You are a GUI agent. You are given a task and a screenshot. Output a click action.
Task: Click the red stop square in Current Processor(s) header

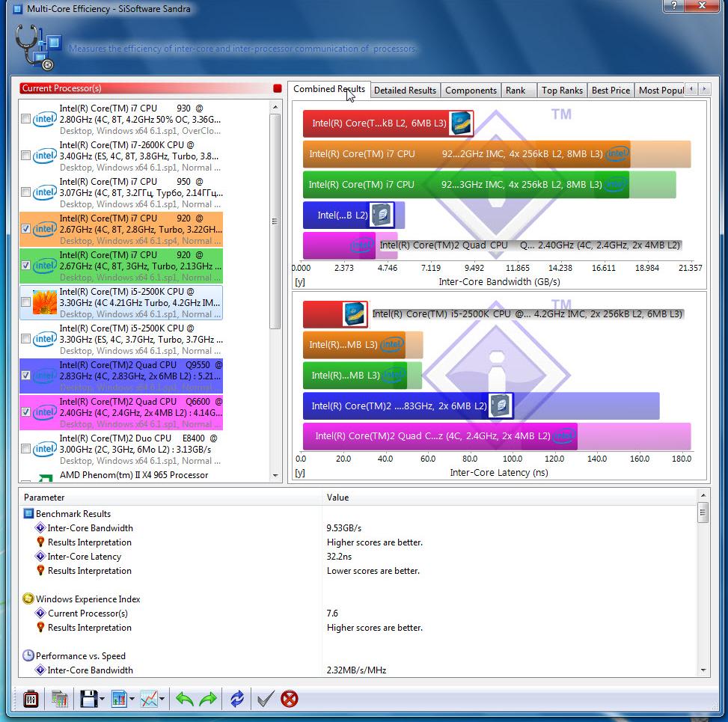point(277,88)
